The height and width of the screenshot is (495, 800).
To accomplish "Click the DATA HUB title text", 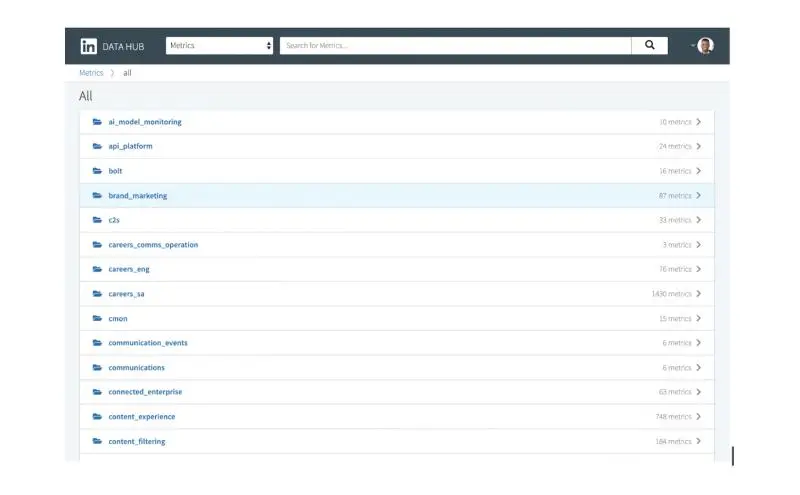I will pos(123,46).
